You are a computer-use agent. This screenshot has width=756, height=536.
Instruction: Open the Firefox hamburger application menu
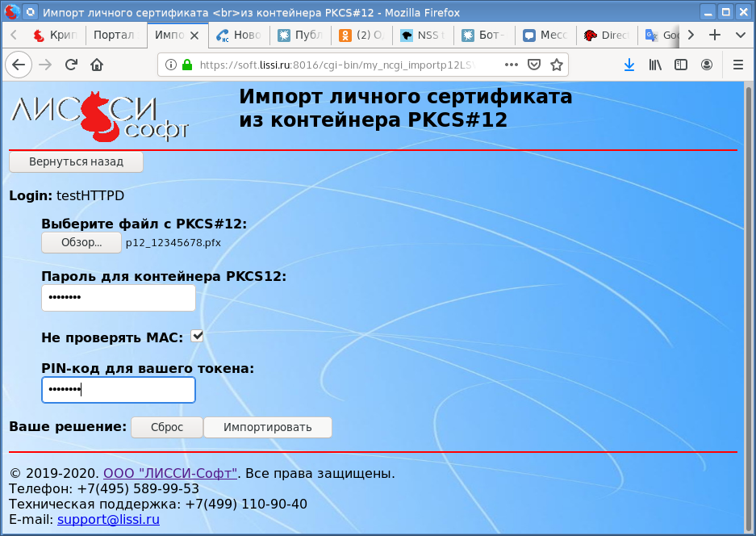[737, 65]
